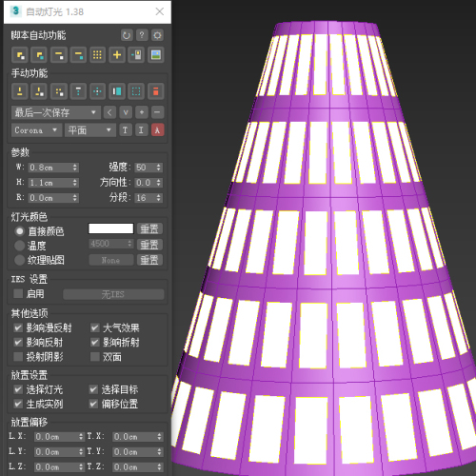
Task: Click yellow L-shape icon with cyan square
Action: click(39, 55)
